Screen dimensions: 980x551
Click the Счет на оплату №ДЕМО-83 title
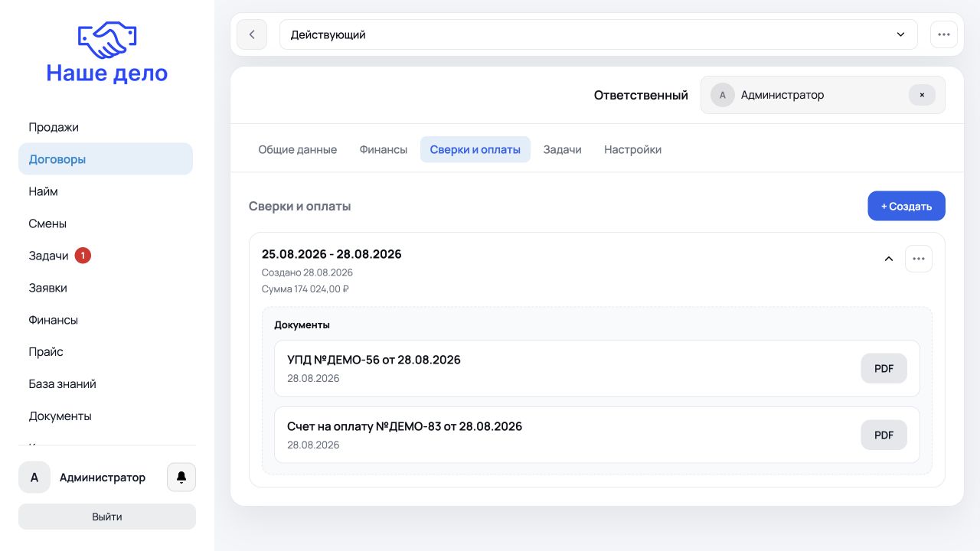404,426
